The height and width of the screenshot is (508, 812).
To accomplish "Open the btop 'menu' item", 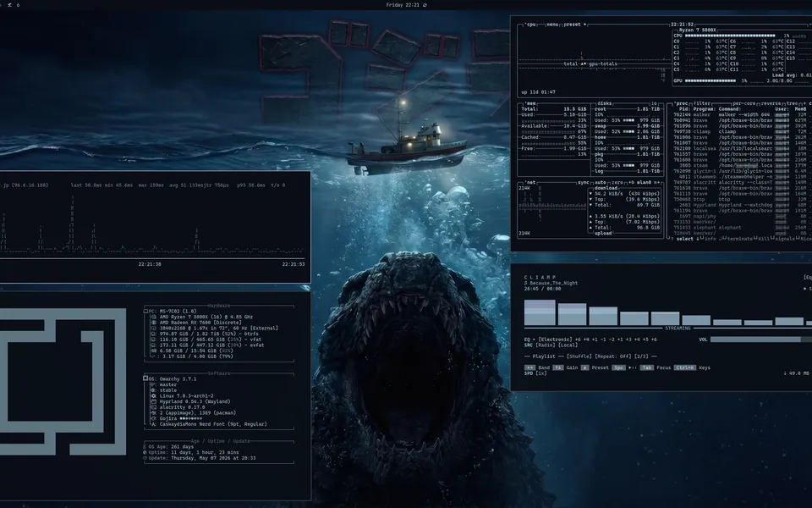I will point(552,25).
